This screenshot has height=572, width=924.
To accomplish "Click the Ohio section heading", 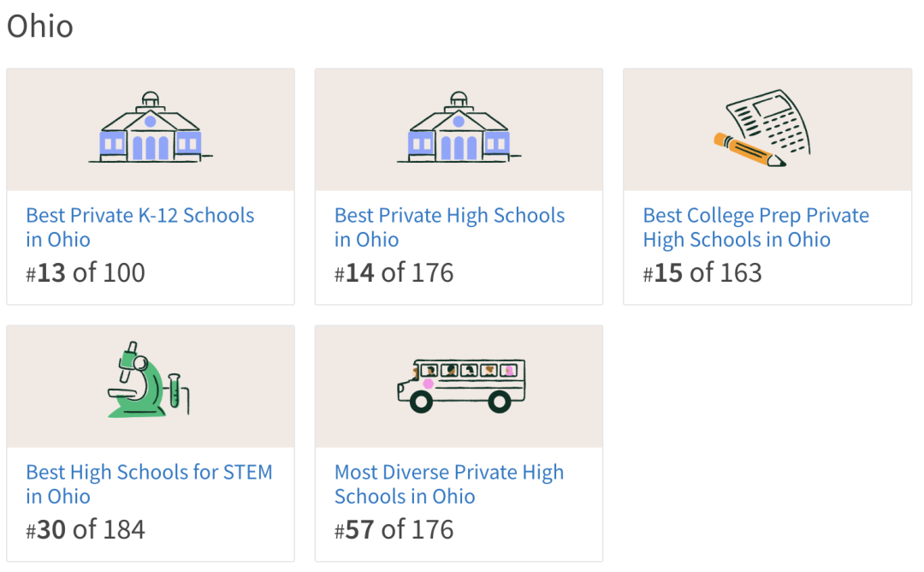I will click(40, 27).
